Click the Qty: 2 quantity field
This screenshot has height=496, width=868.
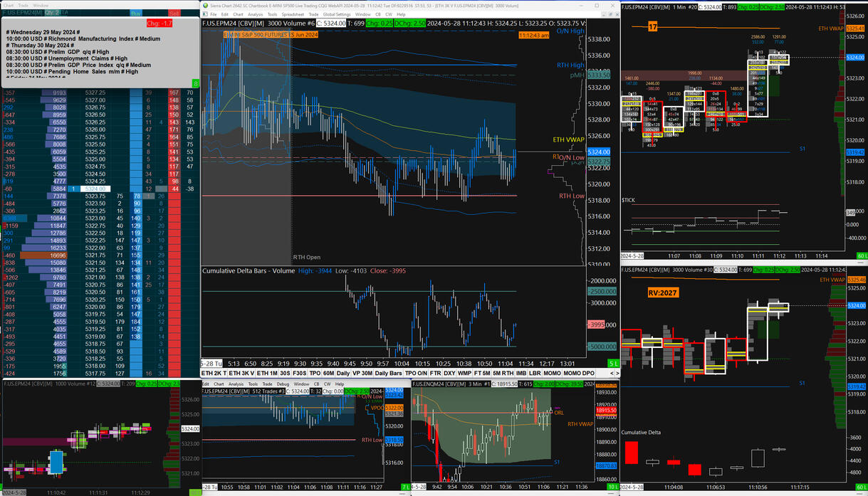tap(52, 13)
